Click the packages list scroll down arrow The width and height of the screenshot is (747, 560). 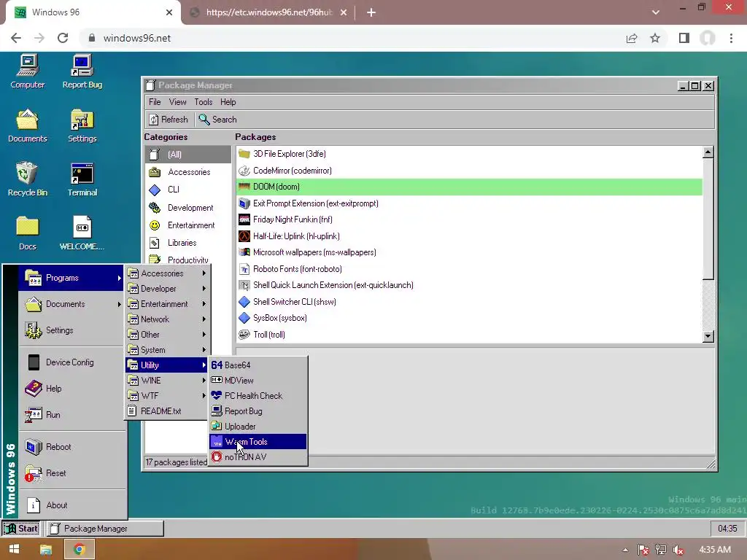pyautogui.click(x=708, y=336)
